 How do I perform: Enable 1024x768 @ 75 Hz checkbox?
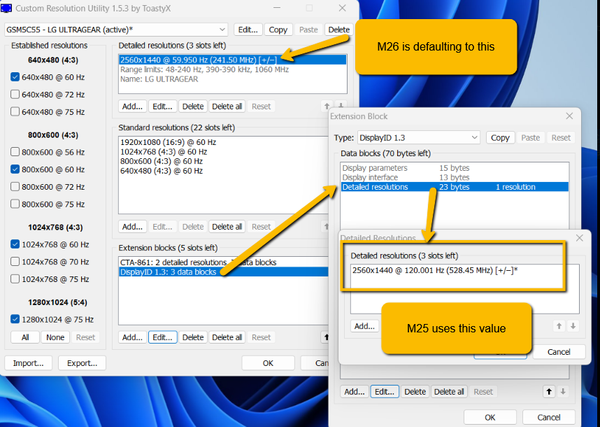(x=15, y=279)
